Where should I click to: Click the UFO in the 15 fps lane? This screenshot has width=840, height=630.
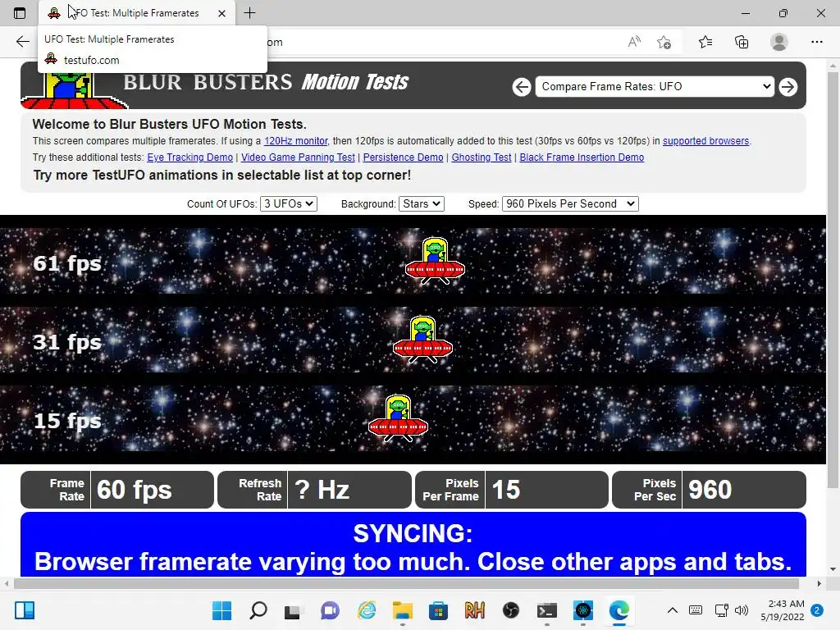tap(398, 418)
